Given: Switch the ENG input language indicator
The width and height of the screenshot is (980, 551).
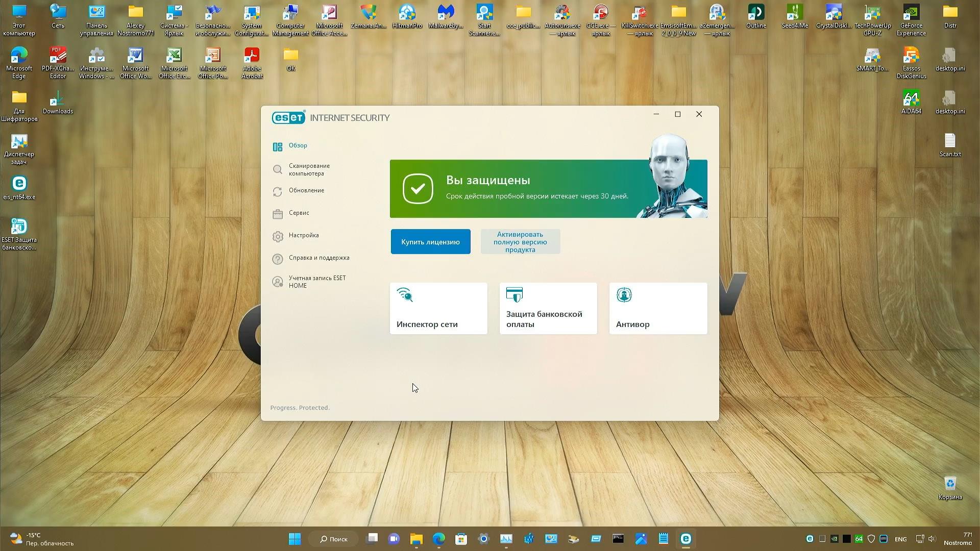Looking at the screenshot, I should [x=900, y=539].
